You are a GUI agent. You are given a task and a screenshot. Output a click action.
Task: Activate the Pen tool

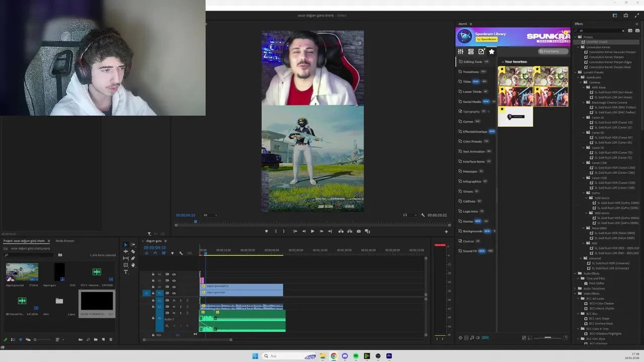coord(133,258)
